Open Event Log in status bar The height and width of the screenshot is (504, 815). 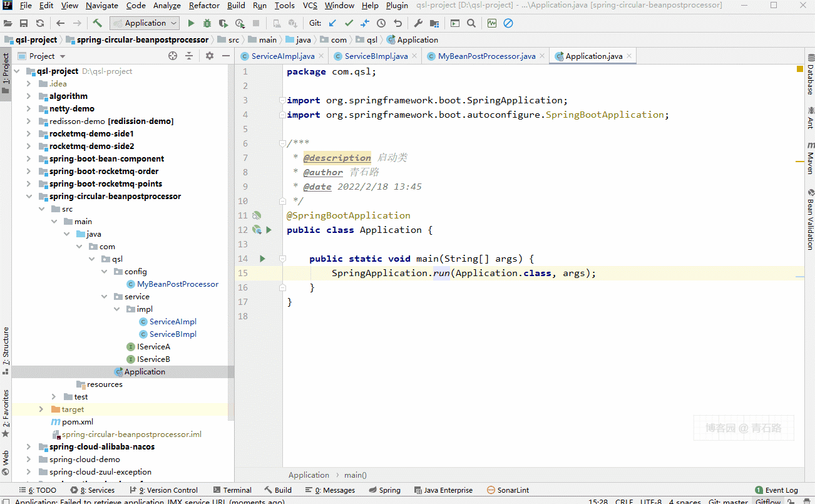tap(776, 490)
